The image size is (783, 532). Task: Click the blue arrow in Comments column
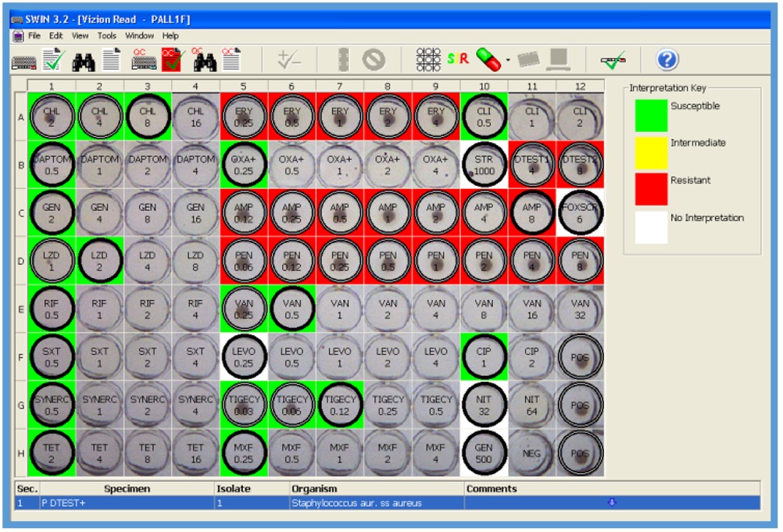coord(611,502)
